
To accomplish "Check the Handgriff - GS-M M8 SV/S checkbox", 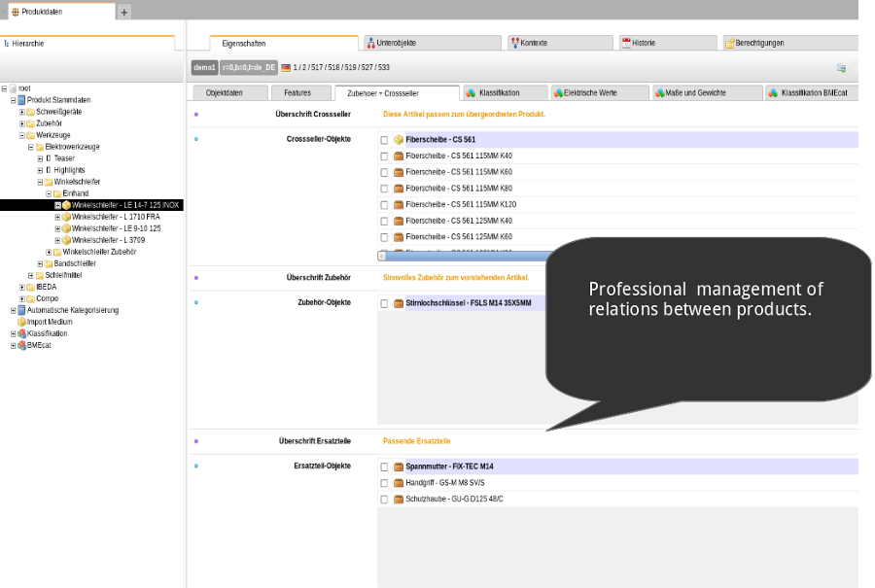I will (x=384, y=483).
